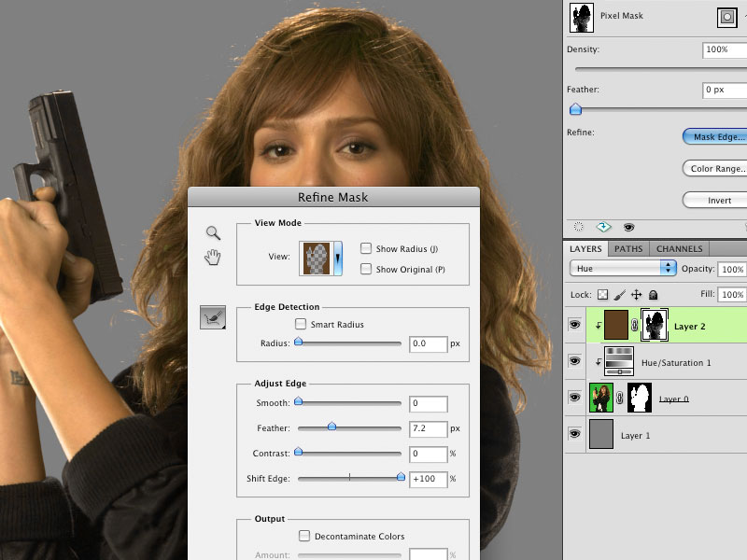The width and height of the screenshot is (747, 560).
Task: Click the Hue/Saturation 1 adjustment thumbnail
Action: [618, 362]
